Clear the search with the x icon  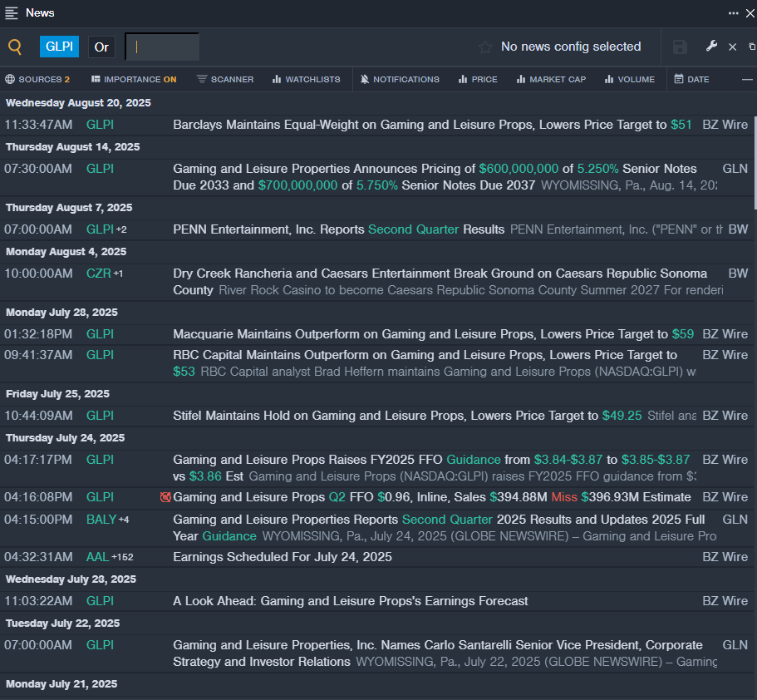tap(732, 47)
